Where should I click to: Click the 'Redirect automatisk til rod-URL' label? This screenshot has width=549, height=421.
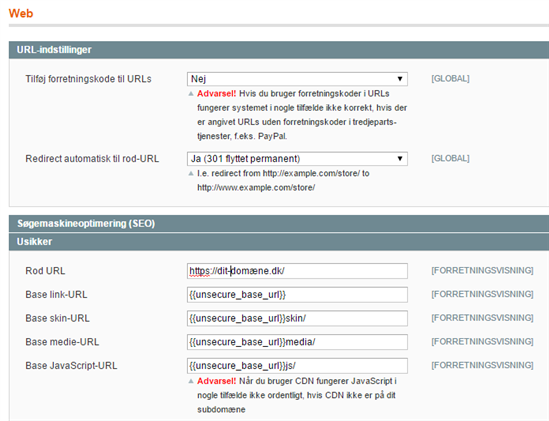tap(92, 159)
